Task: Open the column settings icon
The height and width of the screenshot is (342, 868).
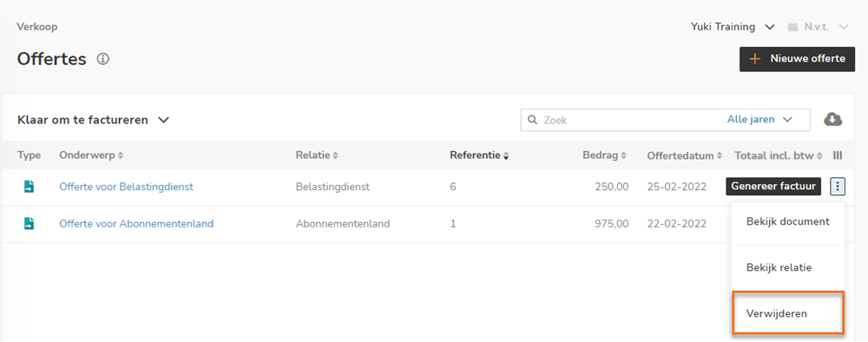Action: 838,156
